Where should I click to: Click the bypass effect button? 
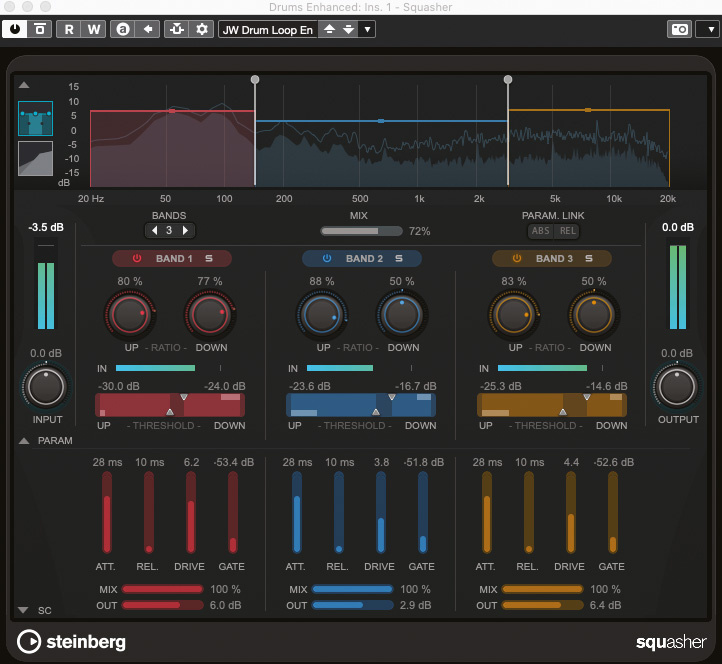click(40, 29)
